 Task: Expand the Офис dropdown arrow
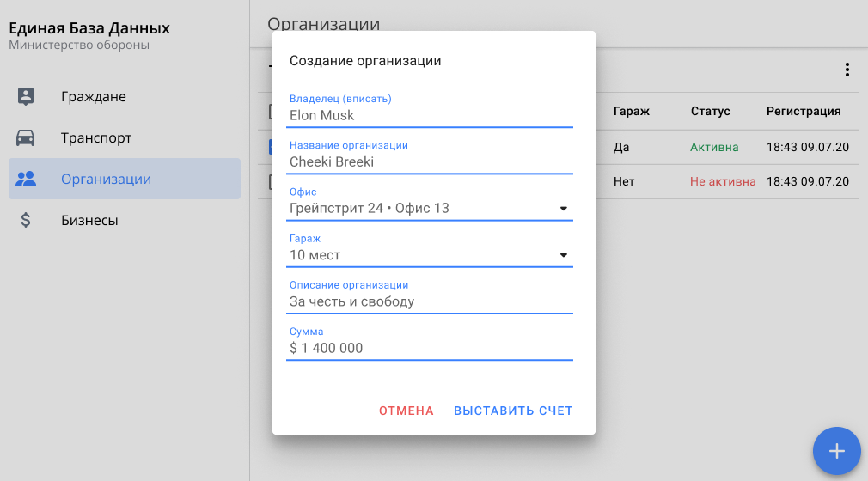tap(564, 208)
